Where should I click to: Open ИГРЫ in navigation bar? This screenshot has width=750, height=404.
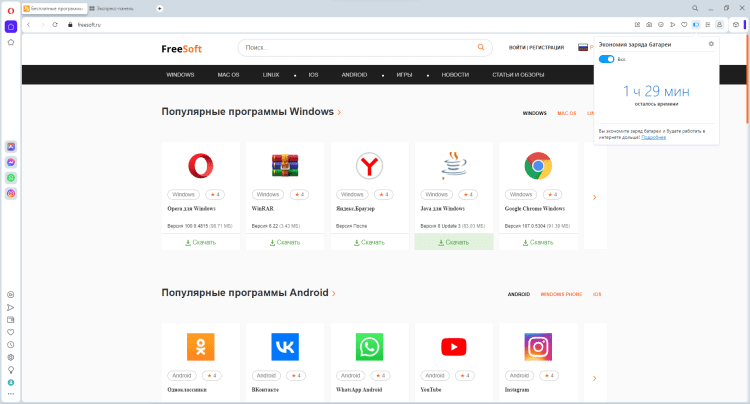click(x=404, y=75)
